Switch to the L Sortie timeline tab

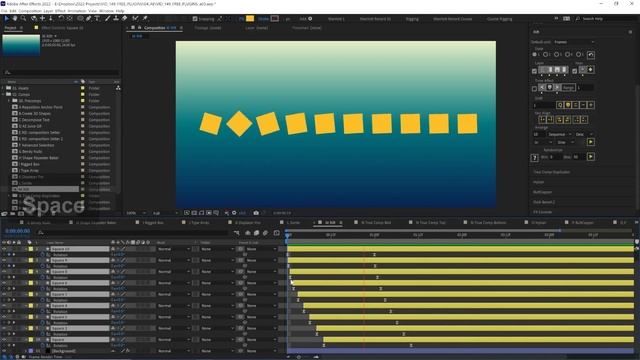coord(293,222)
